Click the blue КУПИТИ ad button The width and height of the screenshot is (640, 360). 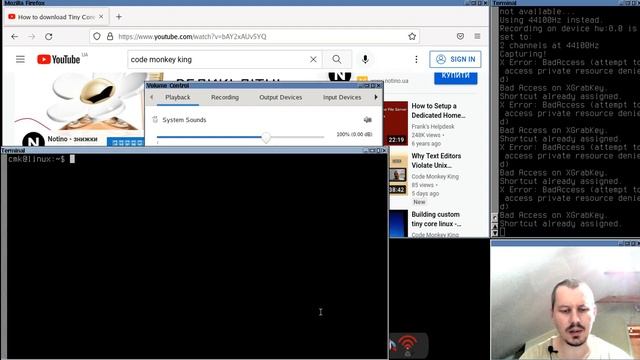click(x=456, y=77)
